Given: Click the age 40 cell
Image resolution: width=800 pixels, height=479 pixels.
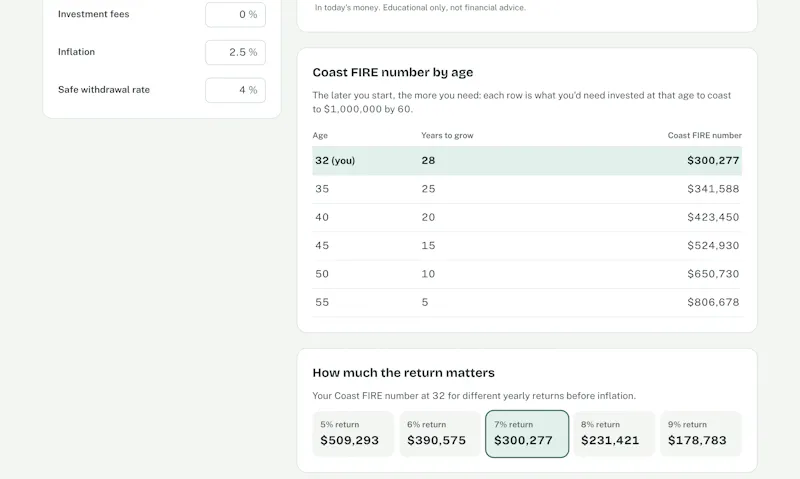Looking at the screenshot, I should (322, 217).
